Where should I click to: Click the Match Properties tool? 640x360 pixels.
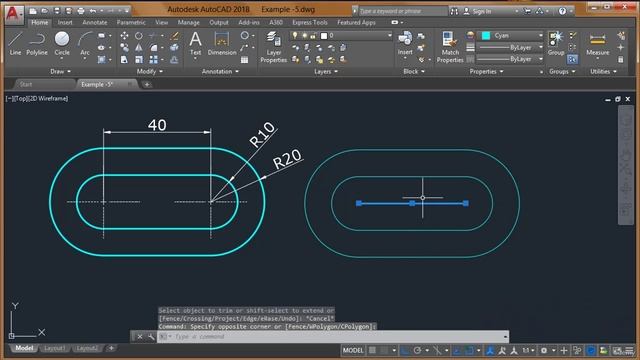coord(450,47)
